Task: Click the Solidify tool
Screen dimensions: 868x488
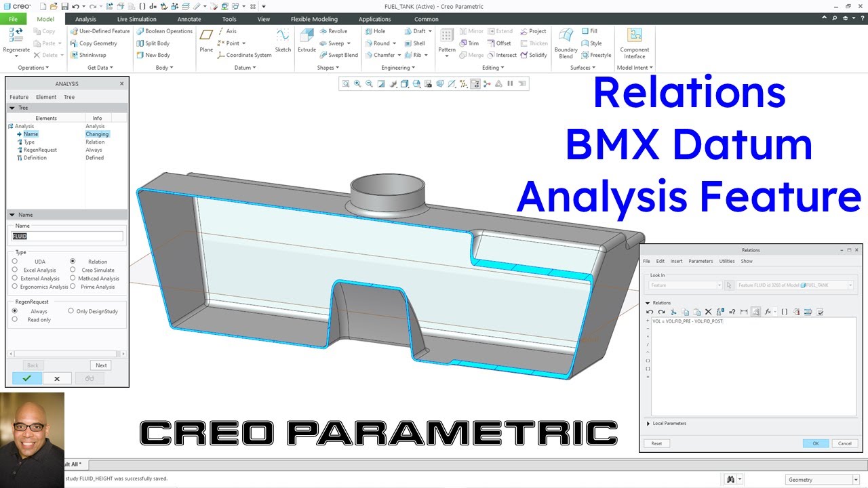Action: pyautogui.click(x=534, y=55)
